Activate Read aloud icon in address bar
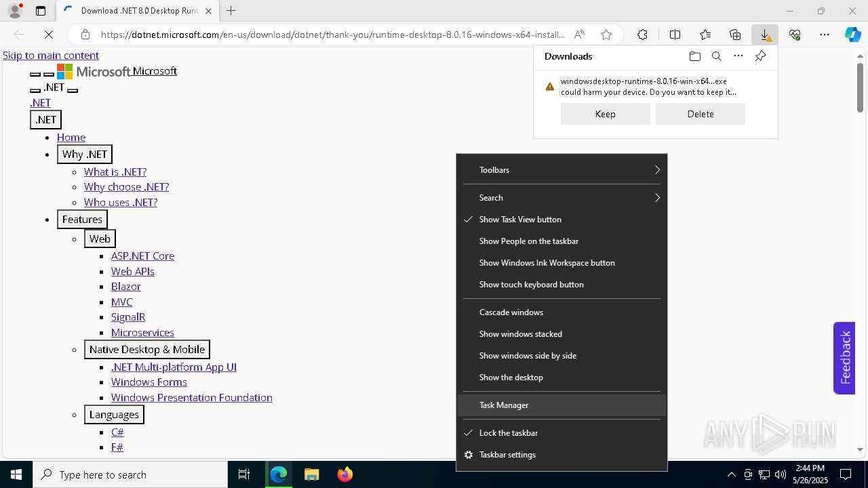Screen dimensions: 868x488 pyautogui.click(x=579, y=35)
